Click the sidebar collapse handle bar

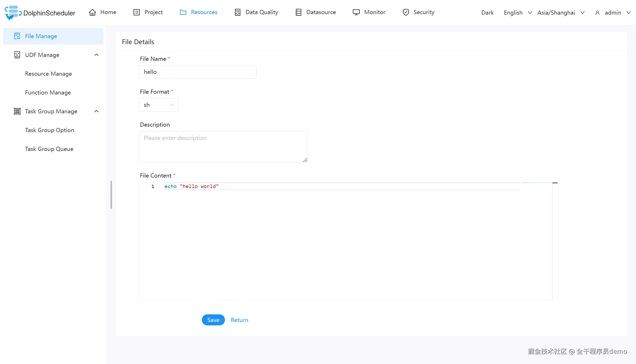[111, 195]
